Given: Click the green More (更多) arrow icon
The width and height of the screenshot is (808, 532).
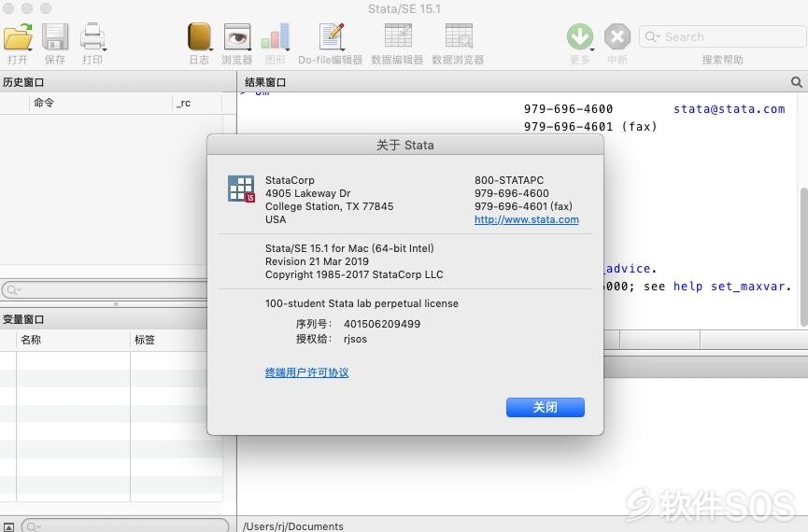Looking at the screenshot, I should 580,37.
